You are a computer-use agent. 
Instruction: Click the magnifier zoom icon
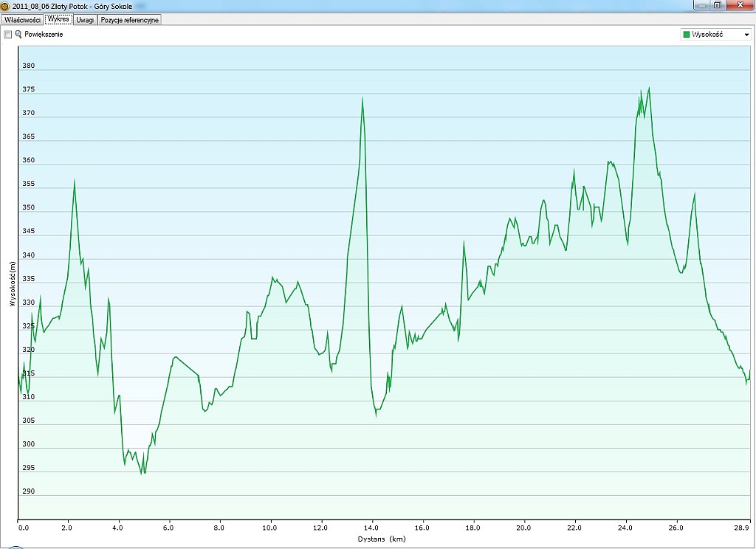(18, 35)
